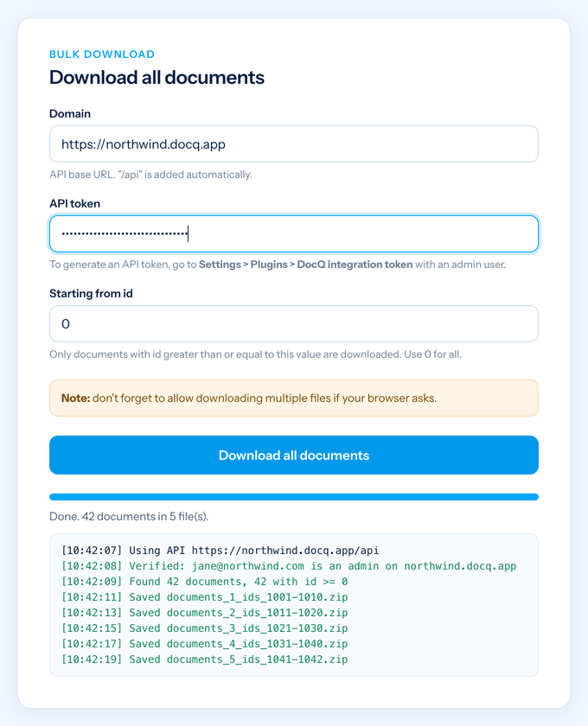Image resolution: width=588 pixels, height=726 pixels.
Task: Focus the API token password field
Action: pos(294,234)
